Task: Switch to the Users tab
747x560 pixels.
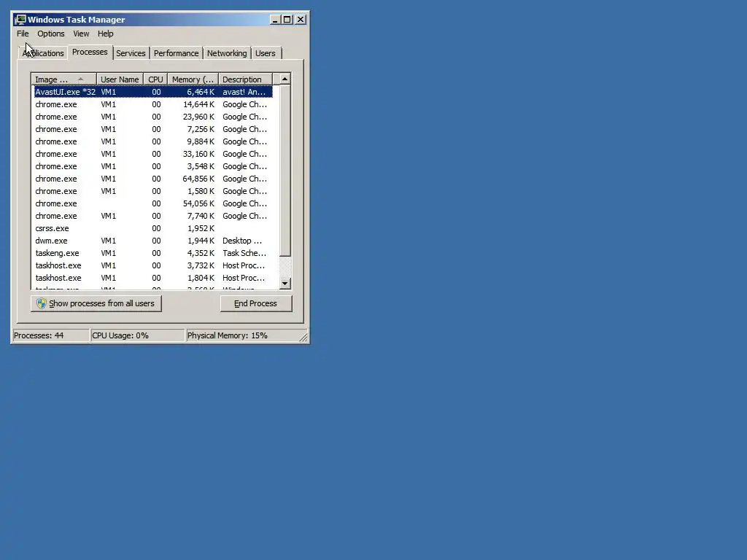Action: click(266, 53)
